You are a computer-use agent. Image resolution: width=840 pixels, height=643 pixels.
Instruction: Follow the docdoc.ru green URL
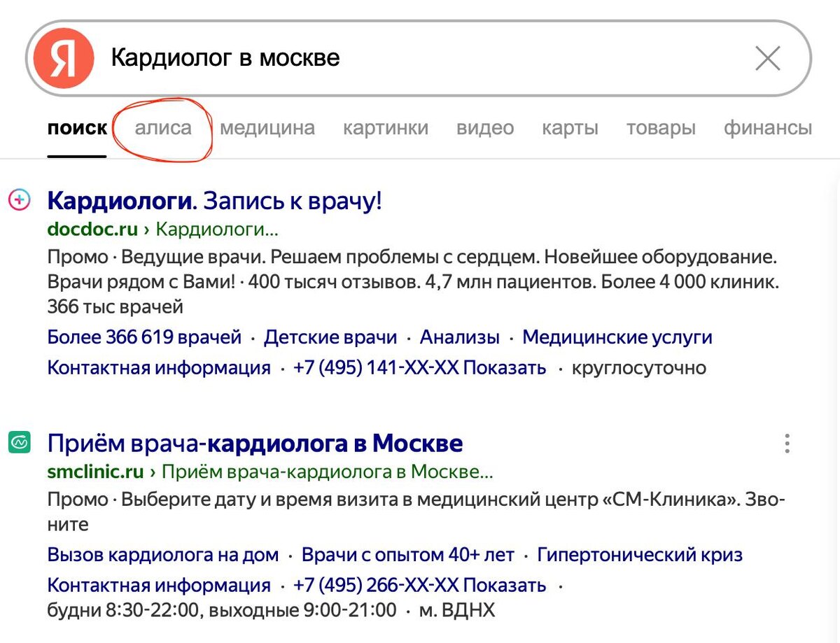coord(92,229)
